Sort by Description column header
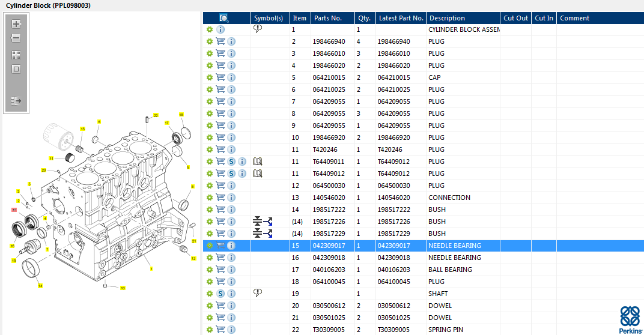Image resolution: width=644 pixels, height=335 pixels. (x=448, y=18)
